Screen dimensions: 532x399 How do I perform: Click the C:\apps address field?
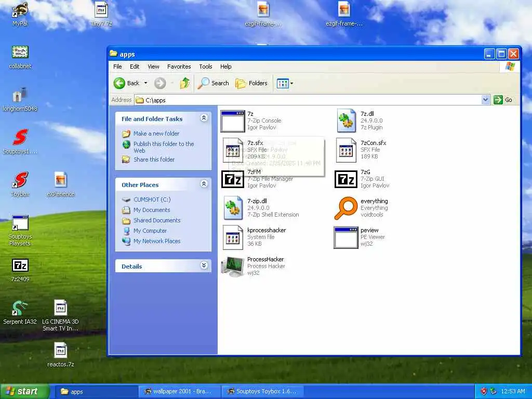pyautogui.click(x=308, y=100)
